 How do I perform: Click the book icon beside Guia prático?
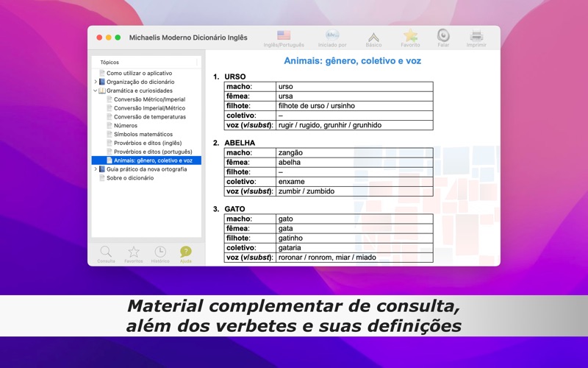102,169
